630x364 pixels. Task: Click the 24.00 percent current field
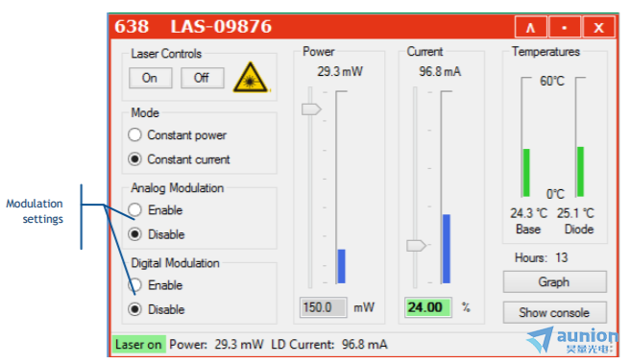(428, 307)
